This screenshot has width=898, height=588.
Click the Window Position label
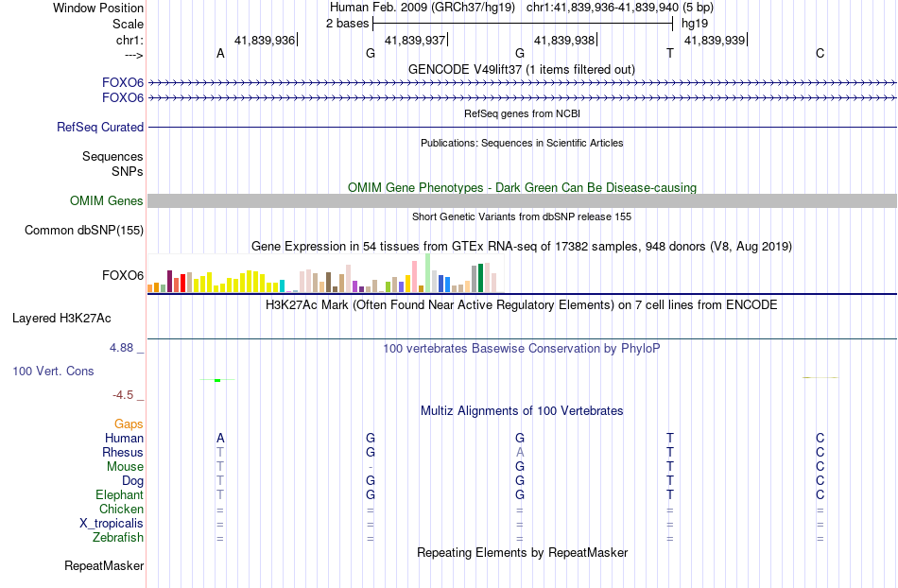point(98,8)
